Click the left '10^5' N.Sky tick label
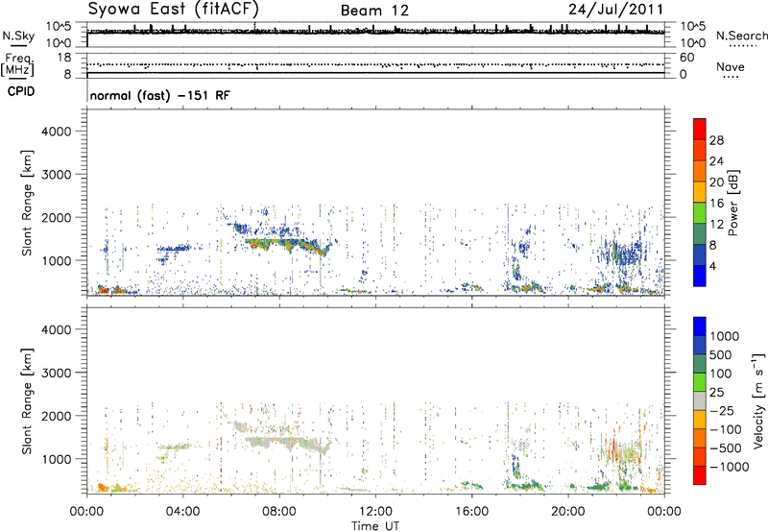This screenshot has width=768, height=532. click(x=59, y=27)
